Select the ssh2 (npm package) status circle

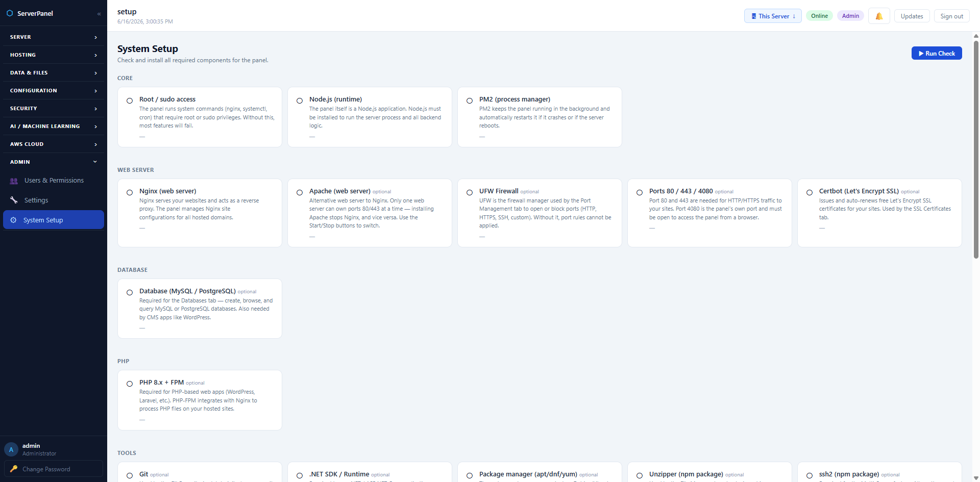point(810,476)
